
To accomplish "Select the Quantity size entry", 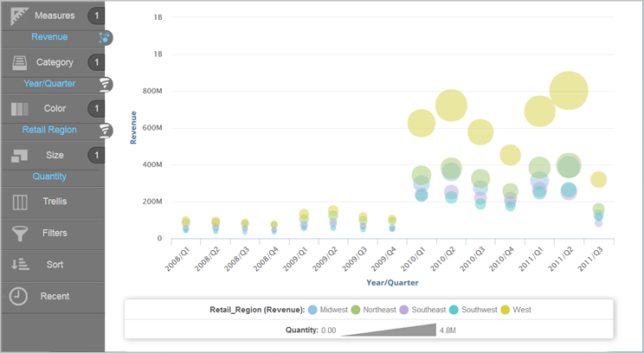I will pyautogui.click(x=49, y=176).
